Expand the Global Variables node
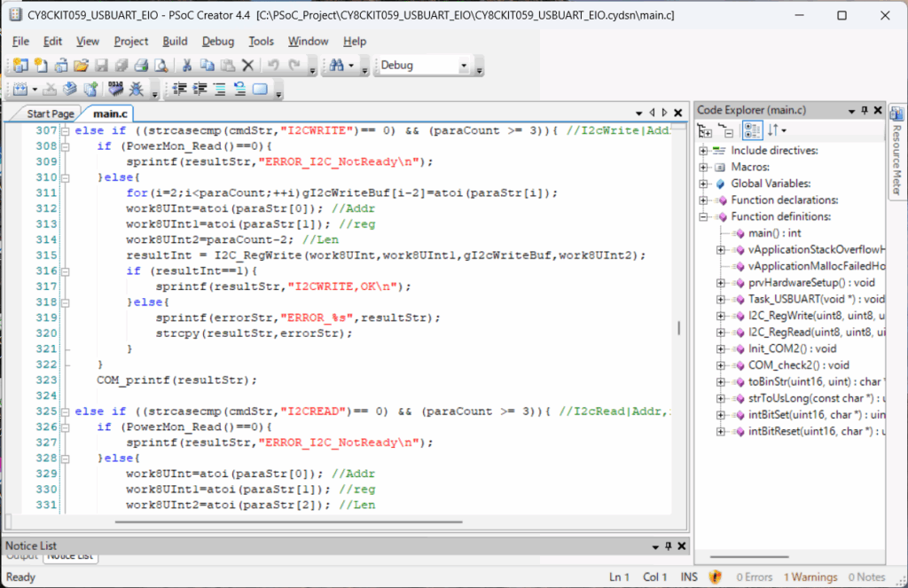Screen dimensions: 908x588 click(x=703, y=184)
